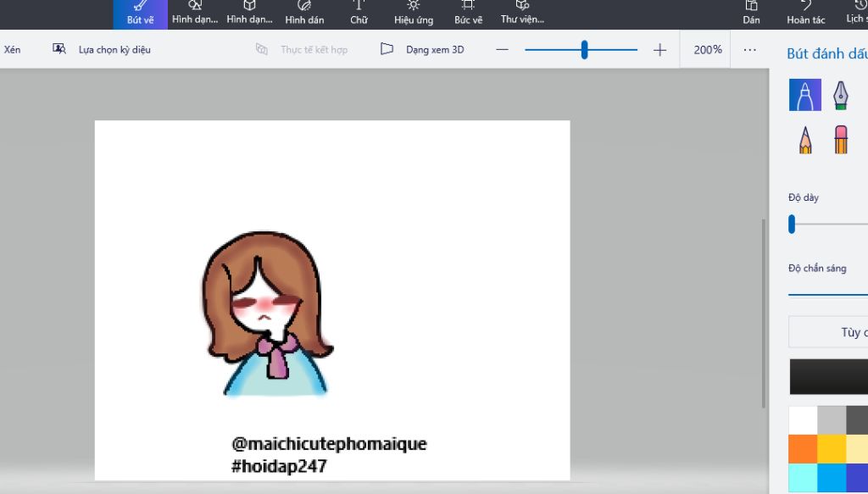Click the girl drawing on canvas
The height and width of the screenshot is (494, 868).
(267, 314)
